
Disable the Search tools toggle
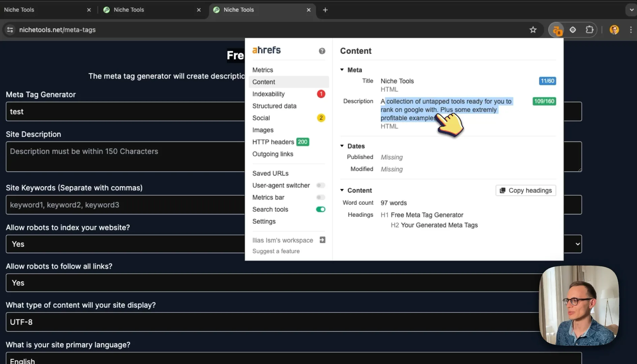321,209
